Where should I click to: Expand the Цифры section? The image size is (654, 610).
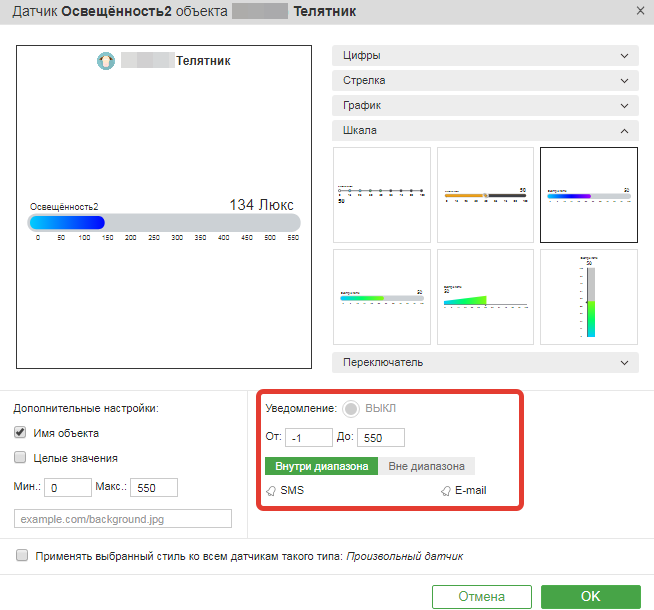tap(485, 56)
